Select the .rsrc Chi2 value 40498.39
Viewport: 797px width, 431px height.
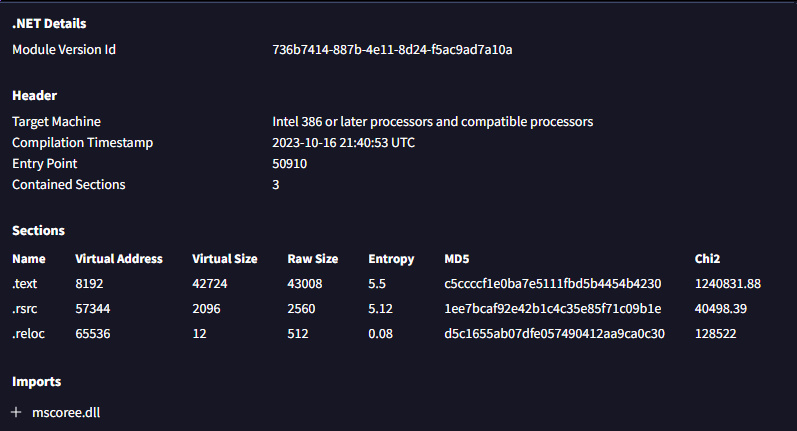(x=721, y=309)
